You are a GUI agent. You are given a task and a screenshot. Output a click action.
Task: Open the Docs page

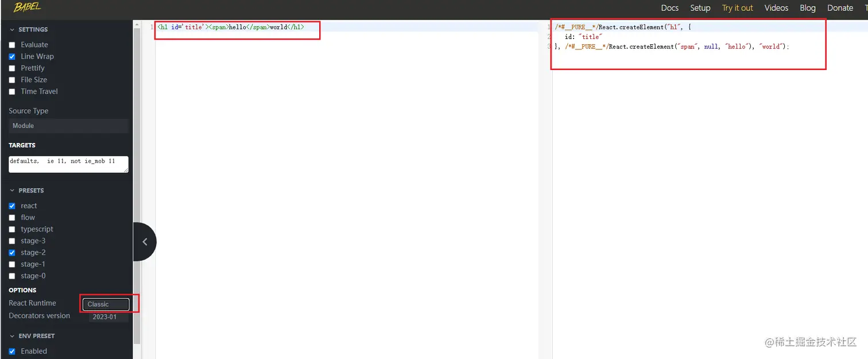(669, 8)
